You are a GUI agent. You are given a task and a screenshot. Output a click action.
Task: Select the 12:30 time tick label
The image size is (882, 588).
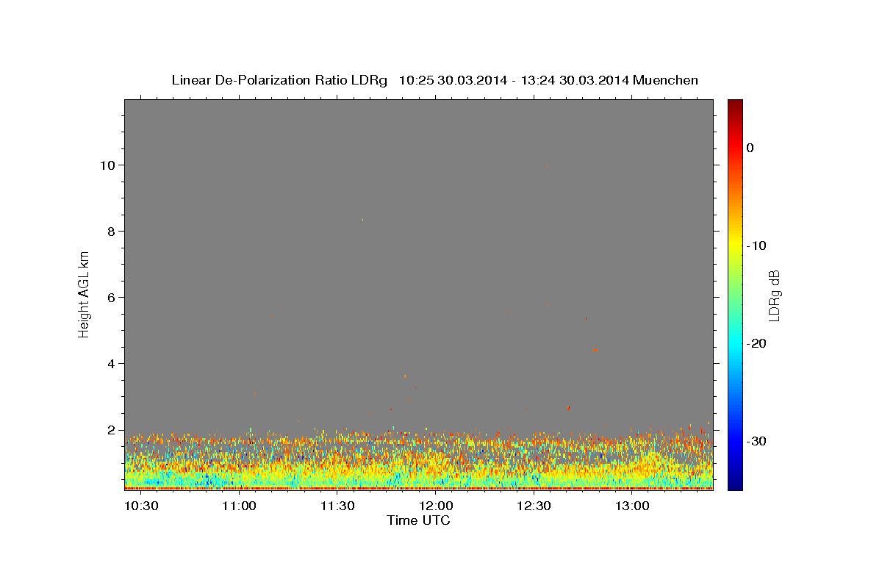coord(534,506)
